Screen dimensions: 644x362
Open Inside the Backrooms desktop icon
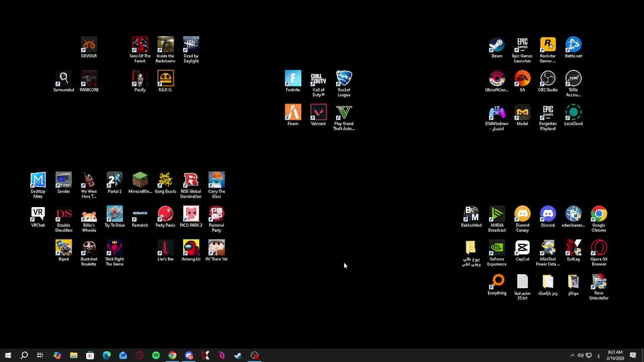tap(166, 50)
